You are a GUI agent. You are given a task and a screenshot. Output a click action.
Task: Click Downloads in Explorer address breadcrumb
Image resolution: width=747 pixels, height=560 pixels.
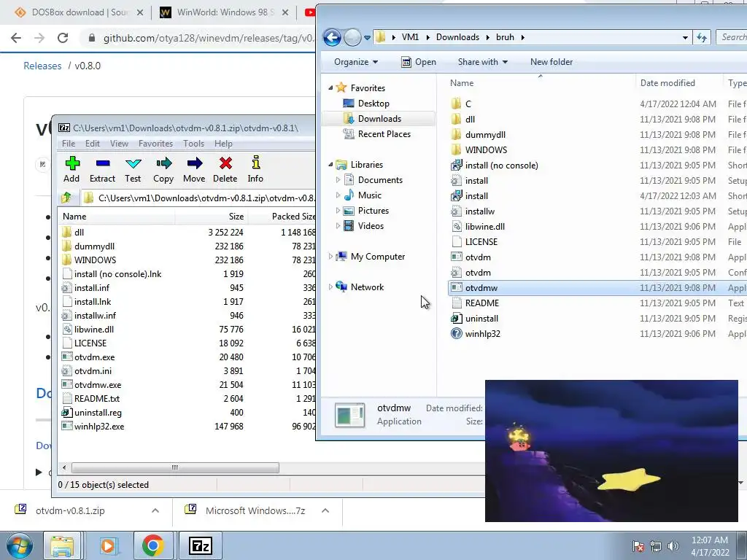[457, 37]
